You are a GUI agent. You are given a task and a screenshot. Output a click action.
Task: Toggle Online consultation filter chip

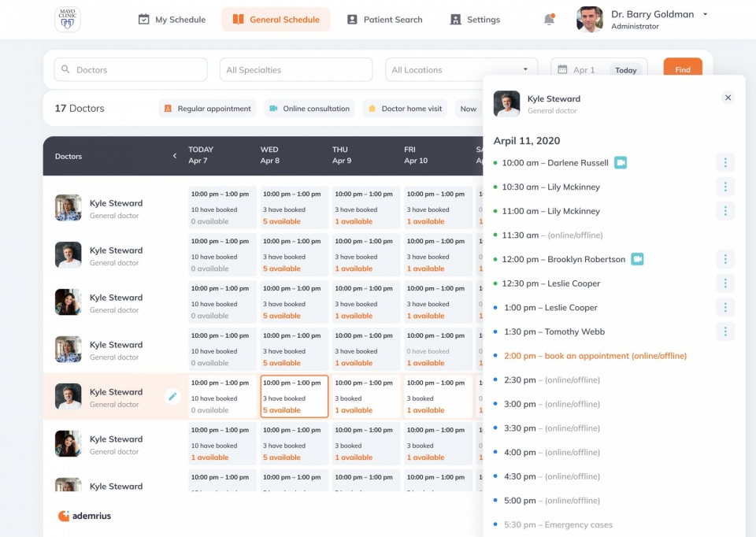tap(309, 109)
